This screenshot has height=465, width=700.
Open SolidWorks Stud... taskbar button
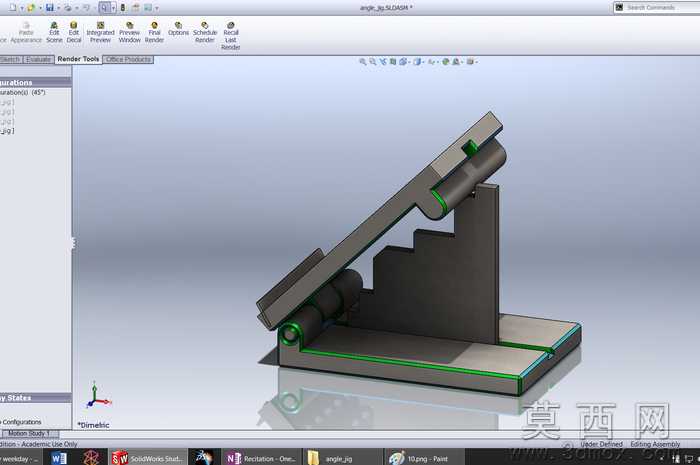pos(147,458)
